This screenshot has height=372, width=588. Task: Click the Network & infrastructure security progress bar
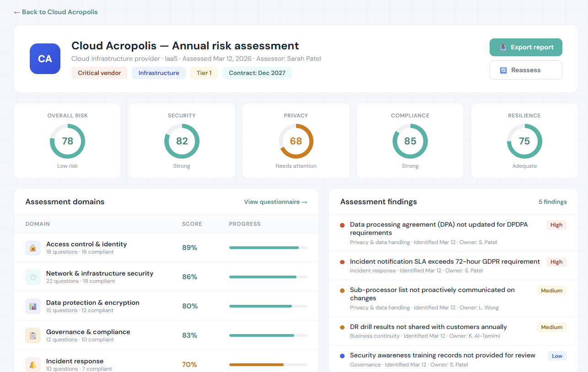[268, 277]
